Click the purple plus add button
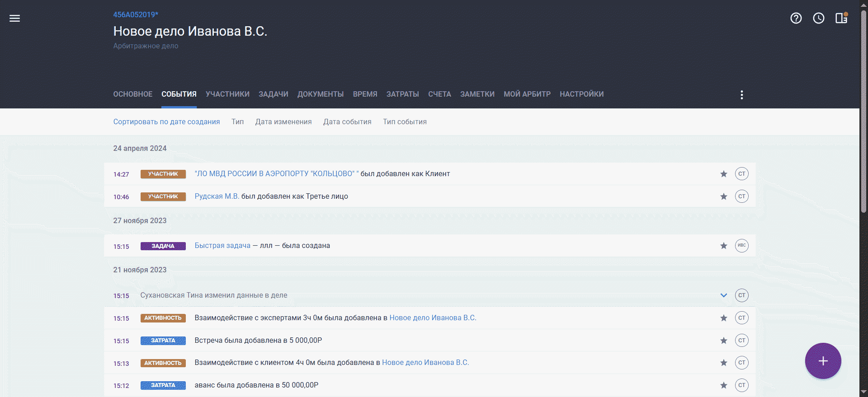 click(x=823, y=361)
